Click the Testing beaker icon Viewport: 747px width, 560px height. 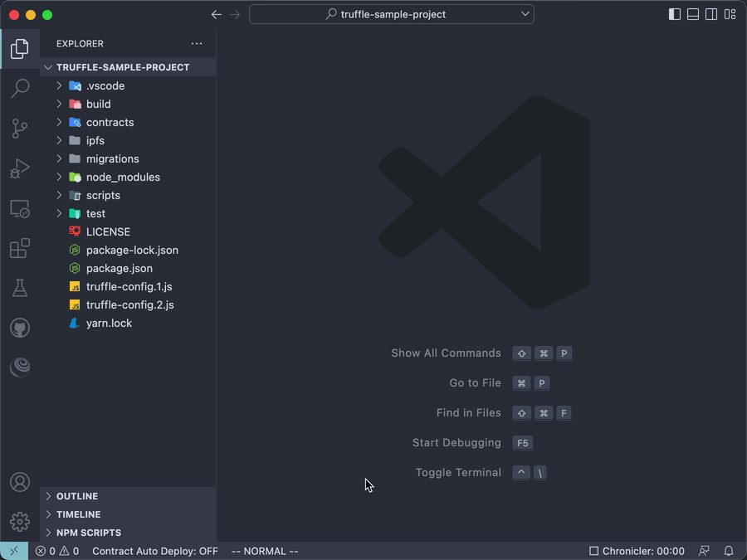point(20,288)
